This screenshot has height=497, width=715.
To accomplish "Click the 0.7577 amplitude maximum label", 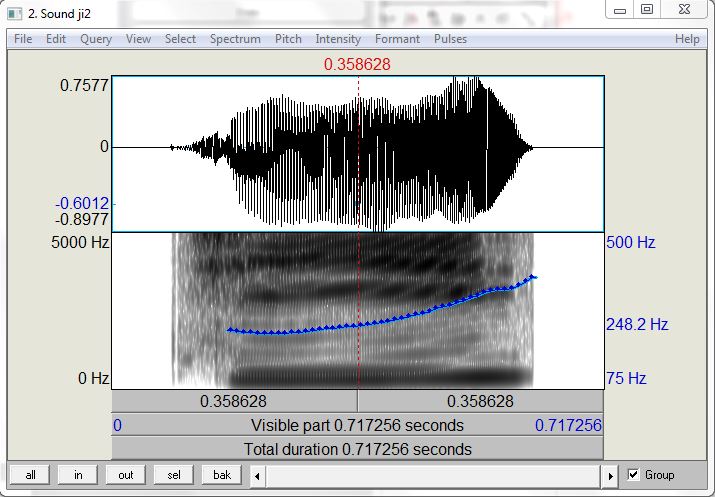I will (x=84, y=85).
